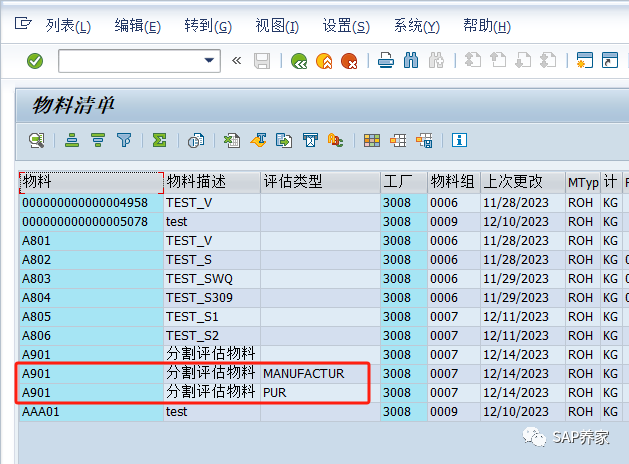Click the Print icon

click(386, 61)
